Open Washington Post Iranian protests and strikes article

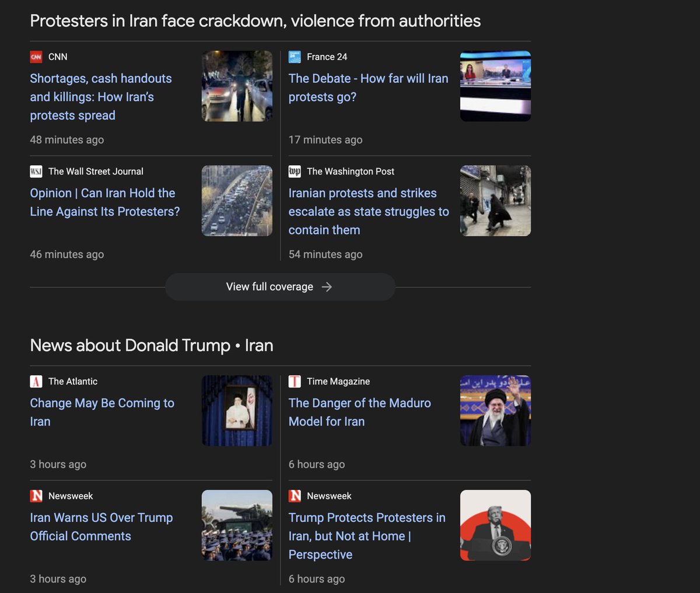tap(369, 211)
